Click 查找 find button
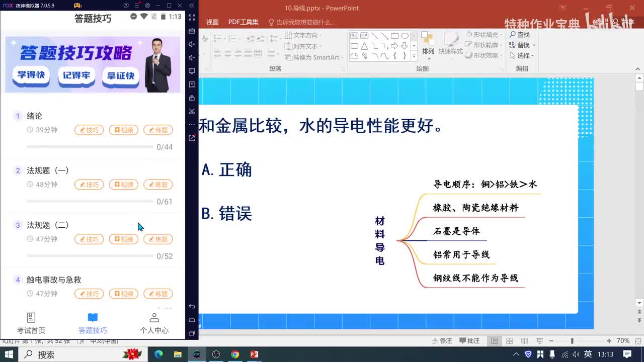The height and width of the screenshot is (362, 644). (520, 35)
